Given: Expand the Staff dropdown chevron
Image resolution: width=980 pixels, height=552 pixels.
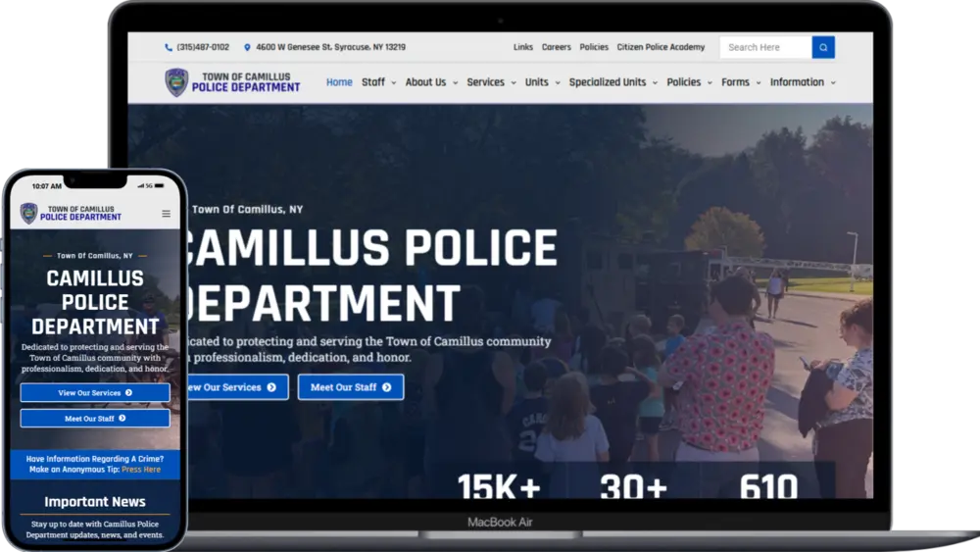Looking at the screenshot, I should tap(394, 82).
